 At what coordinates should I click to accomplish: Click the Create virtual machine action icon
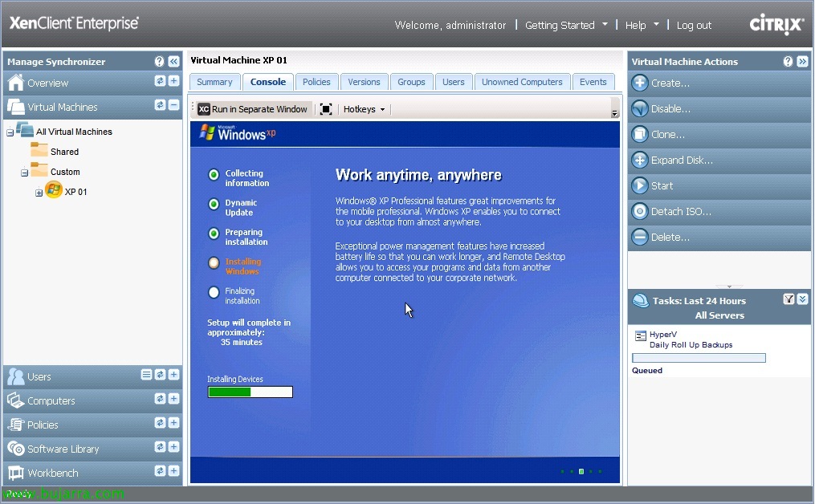[x=640, y=83]
